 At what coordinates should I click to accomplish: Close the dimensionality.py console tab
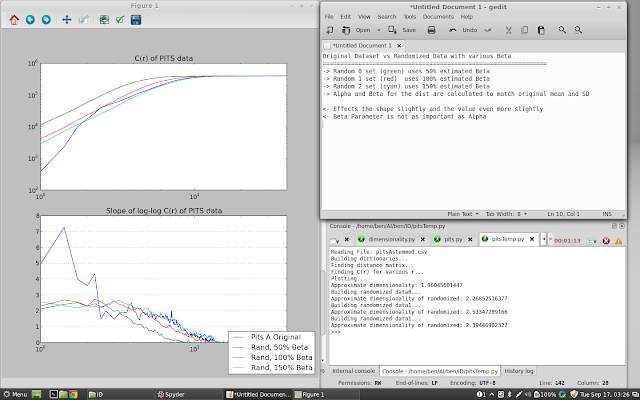pos(423,240)
